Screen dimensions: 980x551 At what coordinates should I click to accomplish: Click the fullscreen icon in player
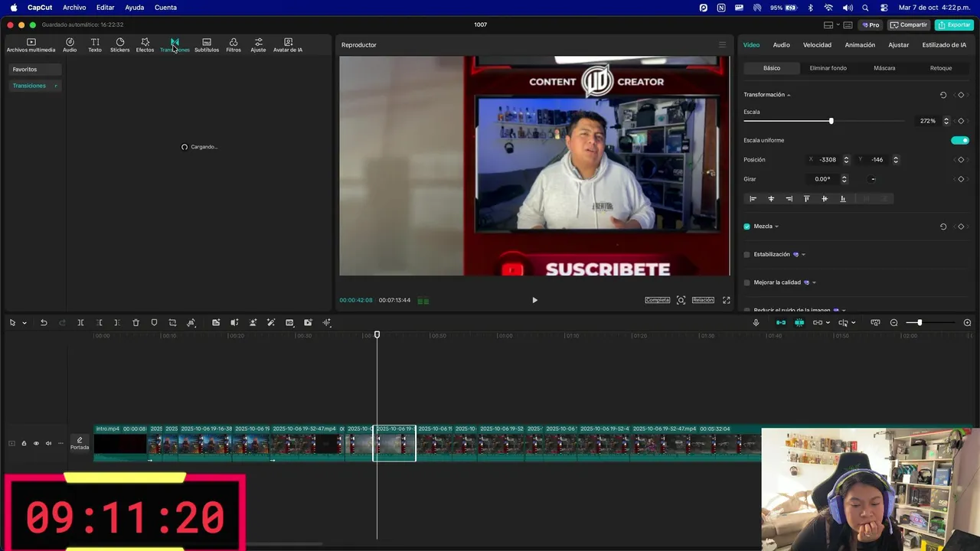(726, 300)
